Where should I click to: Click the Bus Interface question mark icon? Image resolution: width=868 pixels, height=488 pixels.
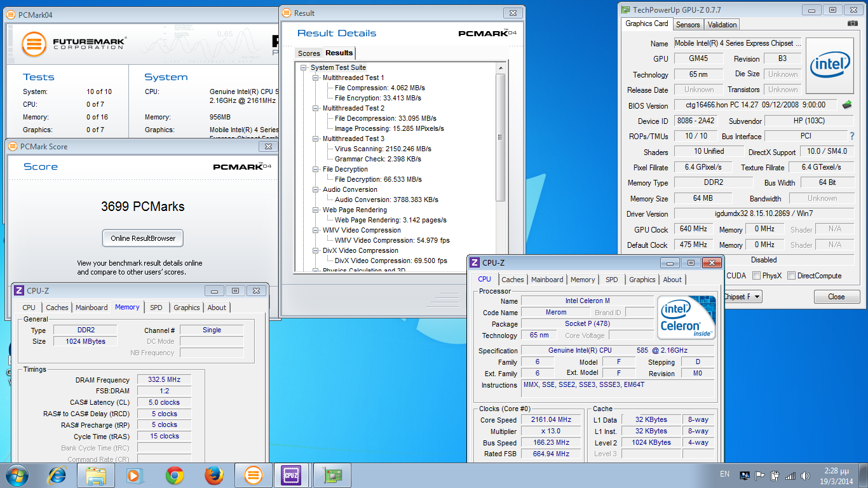[x=852, y=136]
